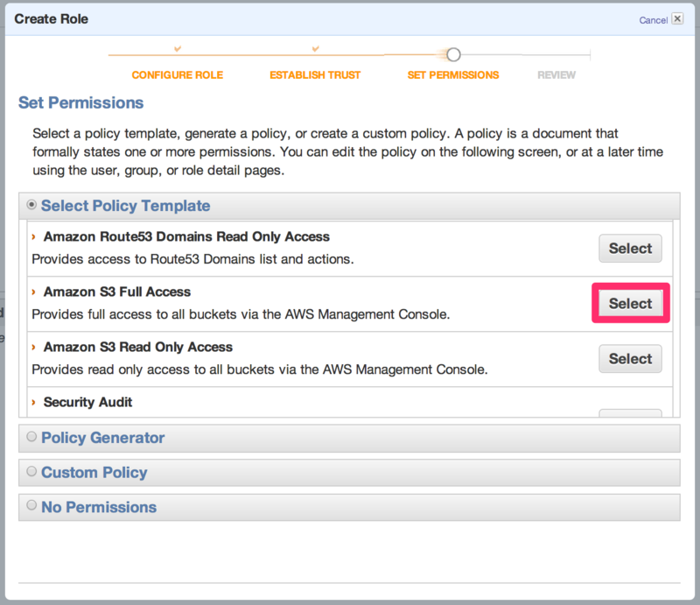Expand the Security Audit arrow
This screenshot has height=605, width=700.
[x=33, y=402]
